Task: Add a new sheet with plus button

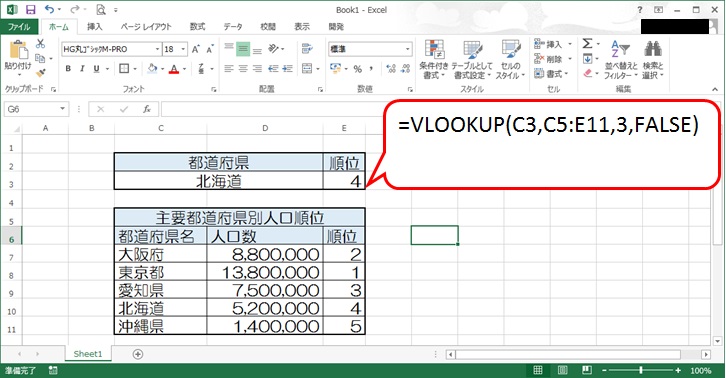Action: tap(138, 354)
